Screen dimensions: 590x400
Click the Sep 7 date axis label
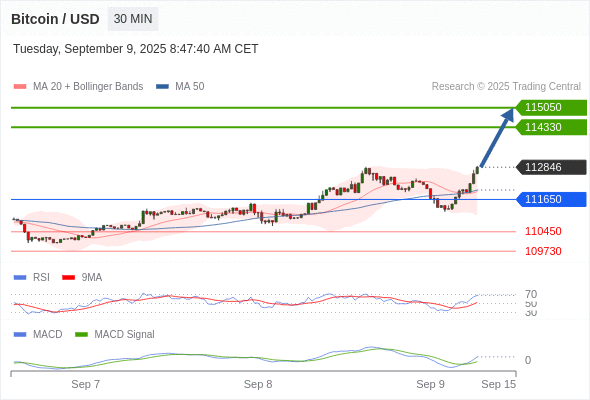pyautogui.click(x=85, y=384)
